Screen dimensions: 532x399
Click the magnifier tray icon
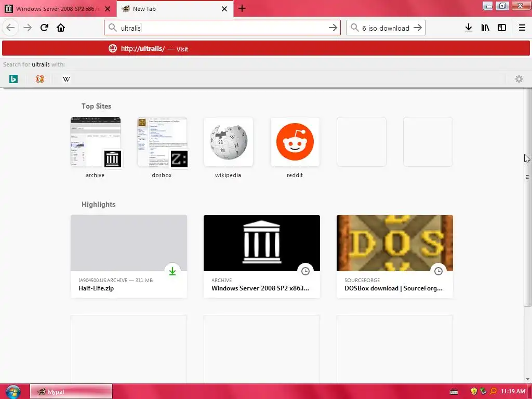[493, 392]
